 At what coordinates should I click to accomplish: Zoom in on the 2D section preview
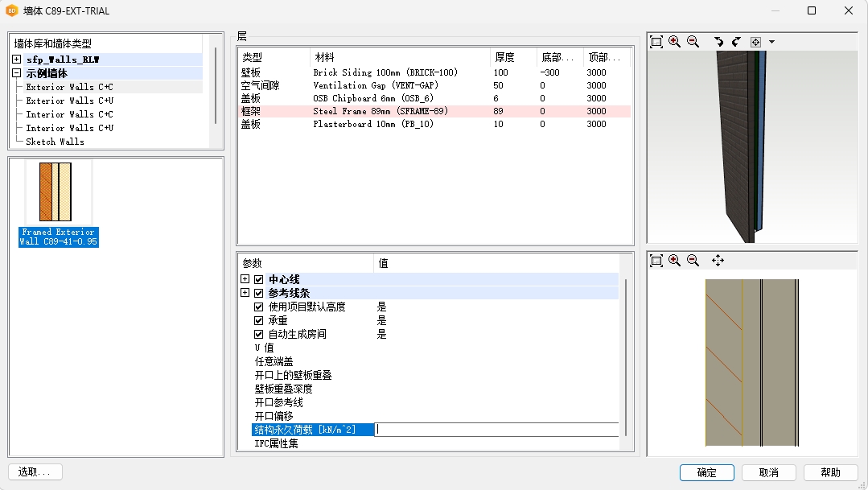[x=674, y=261]
